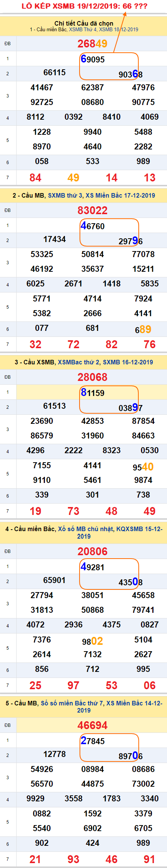Select seventh prize number 06

tap(150, 685)
